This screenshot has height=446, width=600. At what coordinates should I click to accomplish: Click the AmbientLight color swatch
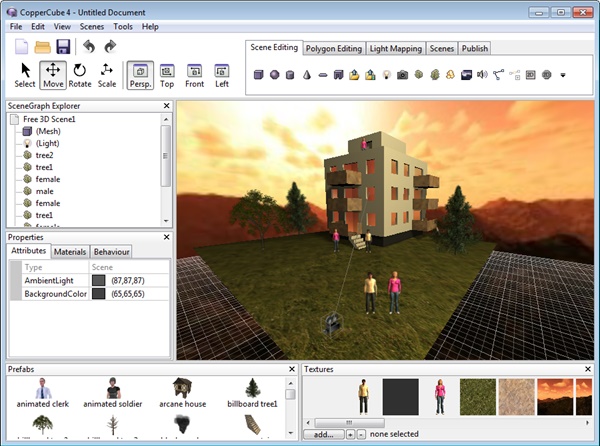point(98,282)
